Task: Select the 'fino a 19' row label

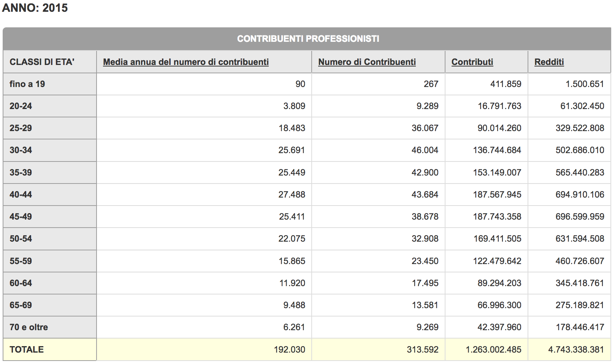Action: point(27,84)
